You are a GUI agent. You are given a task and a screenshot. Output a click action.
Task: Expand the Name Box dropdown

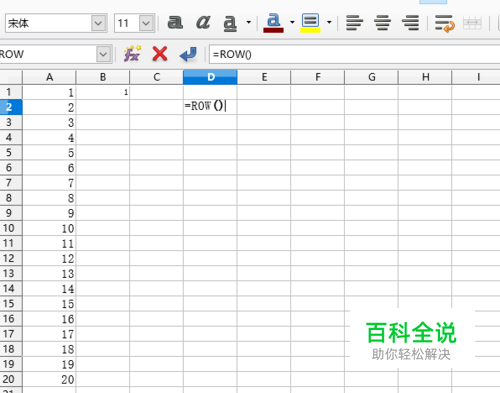(x=104, y=54)
